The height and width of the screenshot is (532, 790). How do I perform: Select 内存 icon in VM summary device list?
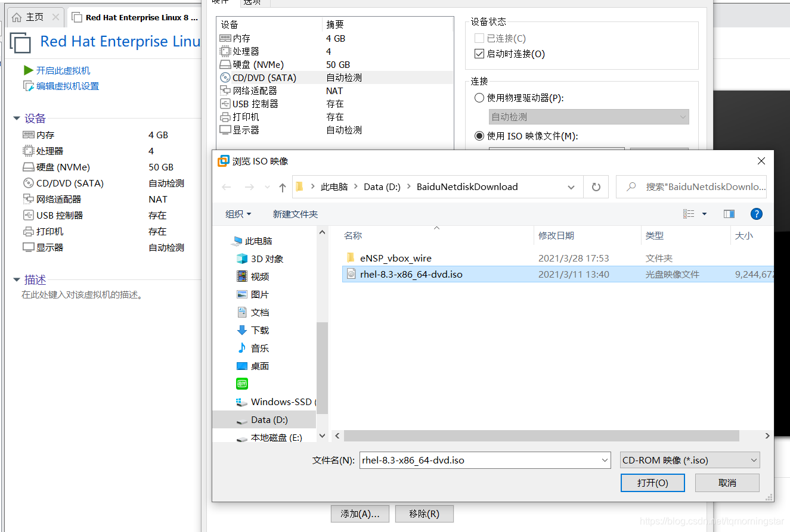(28, 135)
